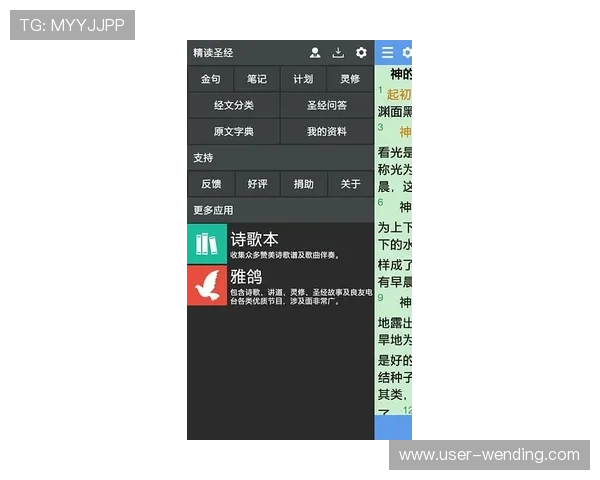
Task: Tap 捐助 donate button
Action: 303,184
